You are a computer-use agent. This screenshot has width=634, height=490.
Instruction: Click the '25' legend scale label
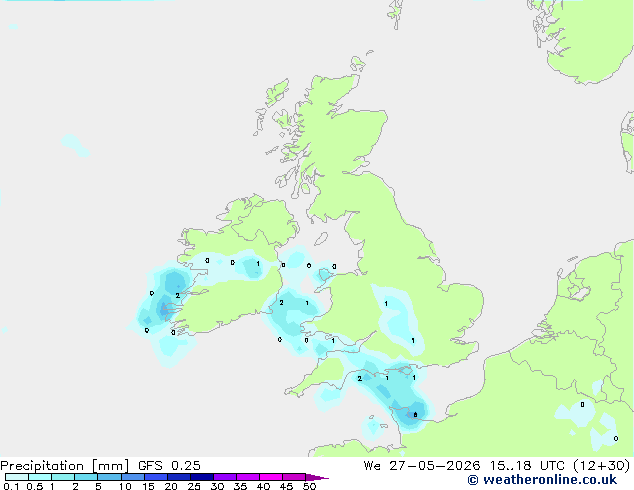[x=194, y=486]
